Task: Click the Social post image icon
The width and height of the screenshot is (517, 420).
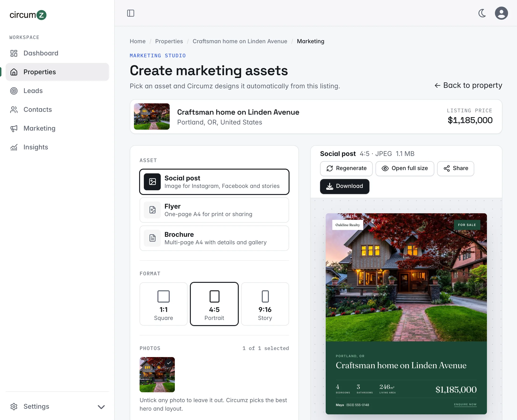Action: (152, 182)
